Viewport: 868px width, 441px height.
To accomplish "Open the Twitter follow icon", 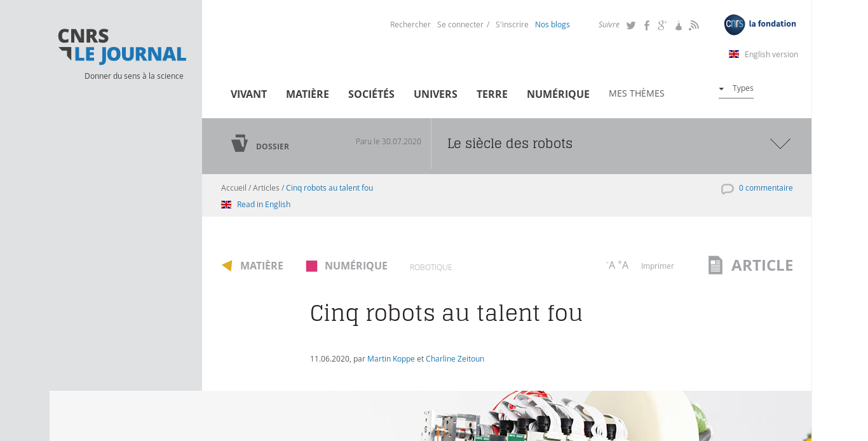I will [x=631, y=25].
